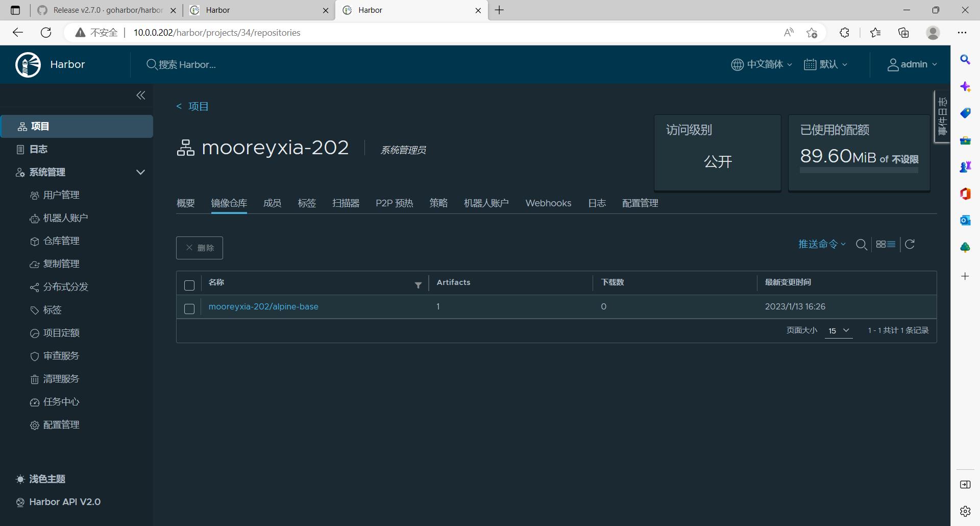Open a new browser tab
The height and width of the screenshot is (526, 980).
coord(499,10)
